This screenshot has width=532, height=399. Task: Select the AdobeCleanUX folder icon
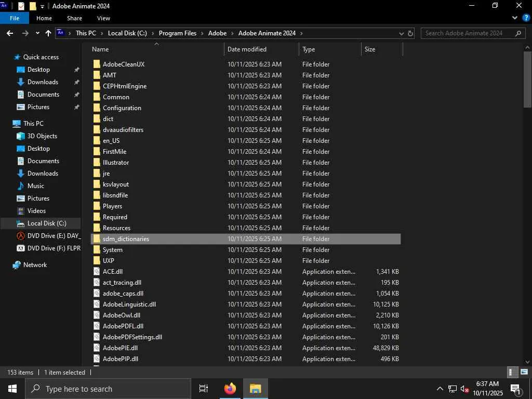pyautogui.click(x=97, y=64)
